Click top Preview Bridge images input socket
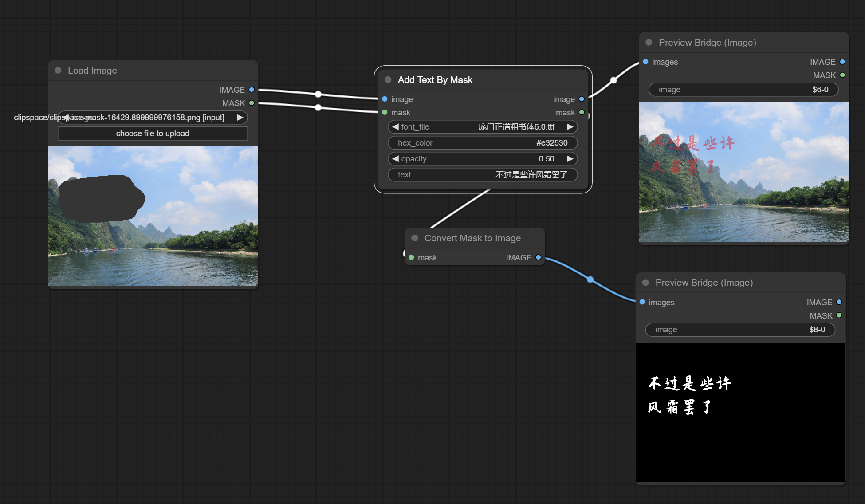 645,62
